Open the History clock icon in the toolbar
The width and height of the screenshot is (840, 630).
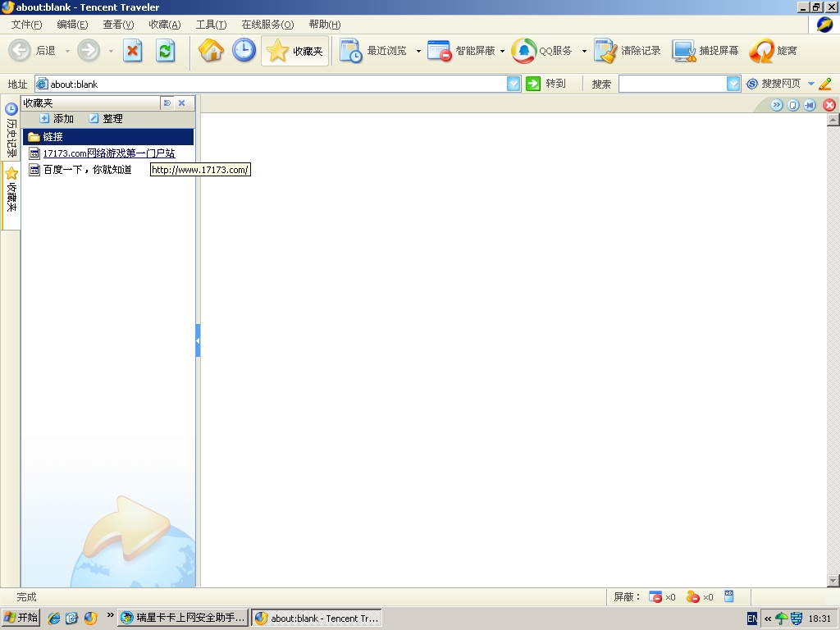coord(244,51)
